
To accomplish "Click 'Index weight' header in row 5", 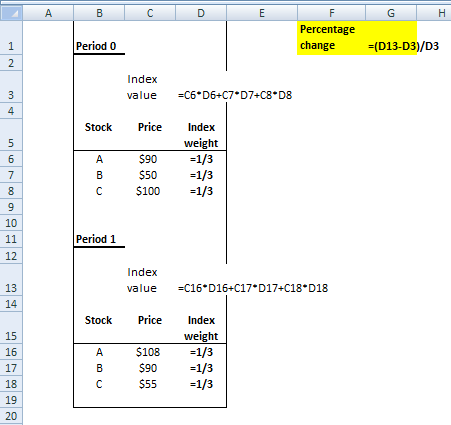I will pyautogui.click(x=201, y=135).
